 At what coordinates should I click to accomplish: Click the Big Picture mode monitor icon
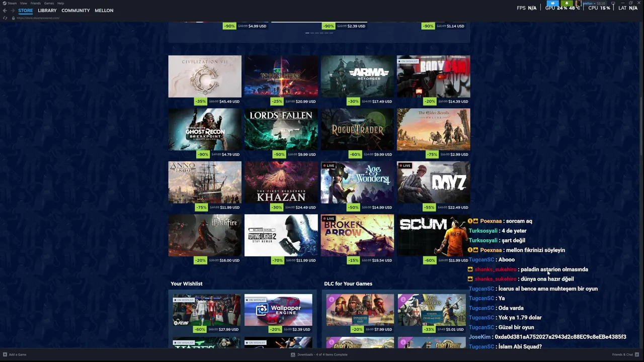(613, 3)
